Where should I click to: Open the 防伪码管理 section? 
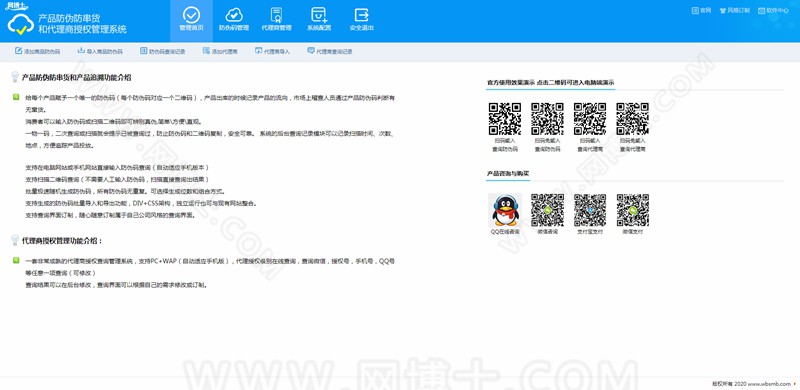coord(234,20)
